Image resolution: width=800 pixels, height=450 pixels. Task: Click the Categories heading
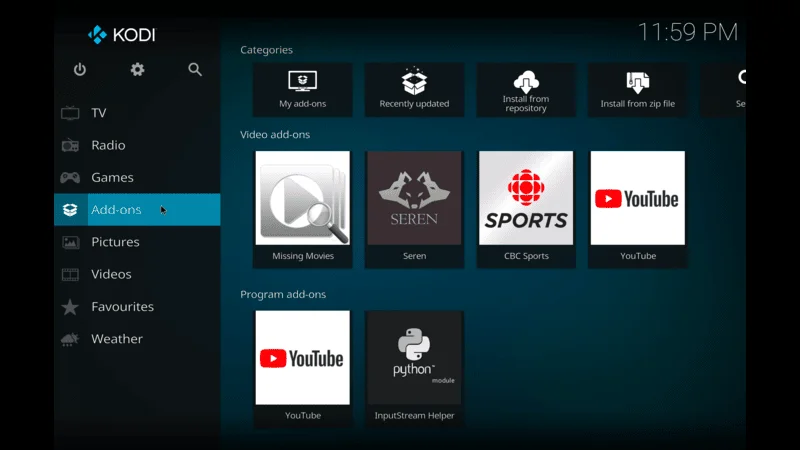pos(266,50)
